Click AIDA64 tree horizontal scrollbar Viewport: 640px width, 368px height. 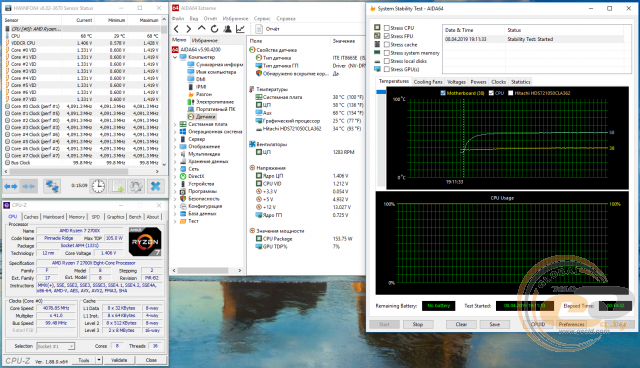(207, 270)
